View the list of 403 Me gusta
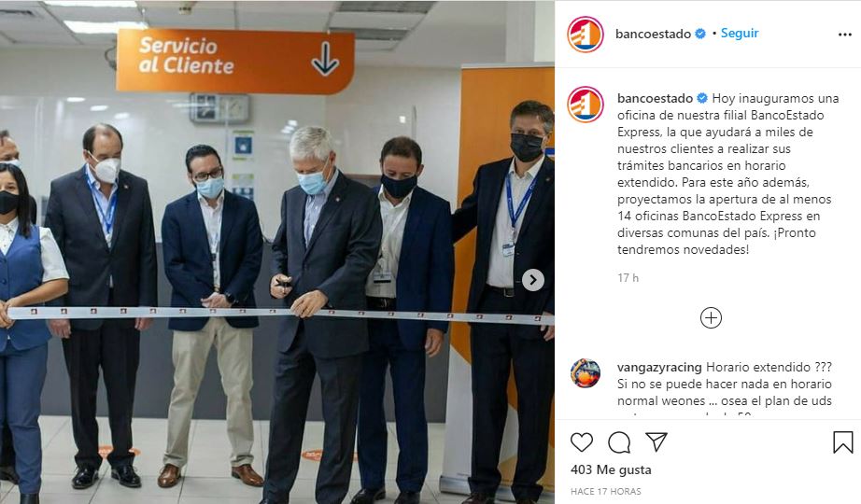This screenshot has width=861, height=504. tap(611, 469)
